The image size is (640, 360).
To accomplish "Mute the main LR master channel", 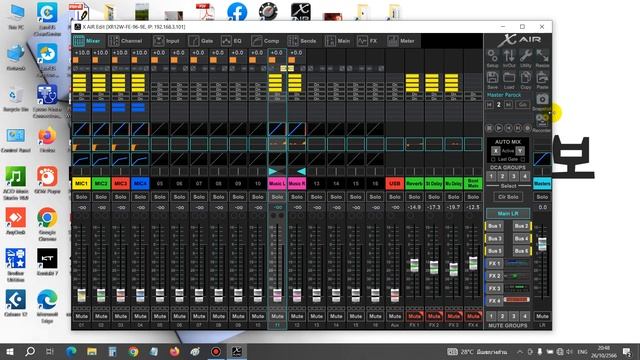I will coord(542,316).
